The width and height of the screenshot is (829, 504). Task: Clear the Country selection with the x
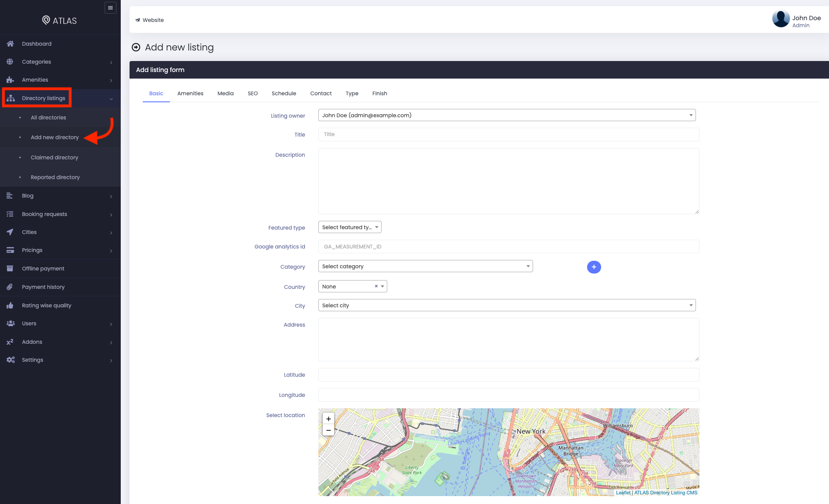(x=376, y=286)
